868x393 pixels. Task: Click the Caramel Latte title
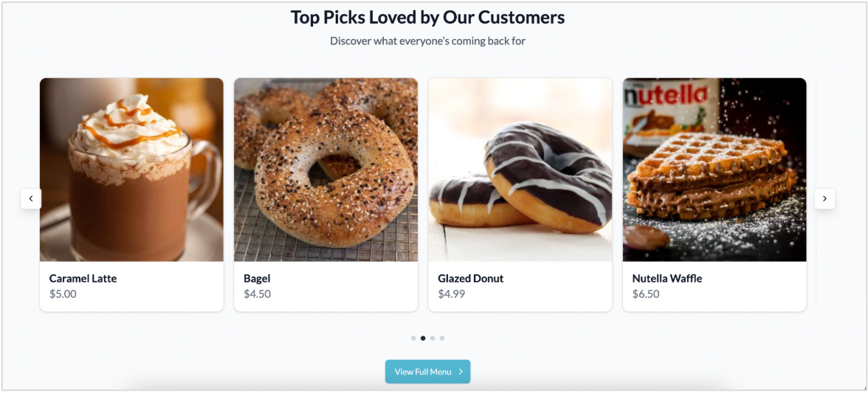click(83, 279)
